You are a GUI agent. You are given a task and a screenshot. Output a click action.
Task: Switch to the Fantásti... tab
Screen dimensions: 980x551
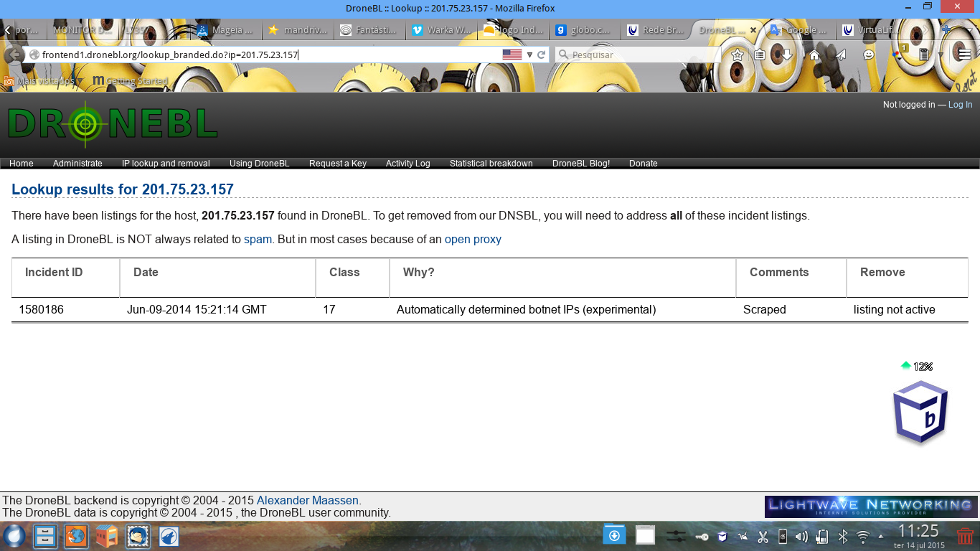coord(369,30)
